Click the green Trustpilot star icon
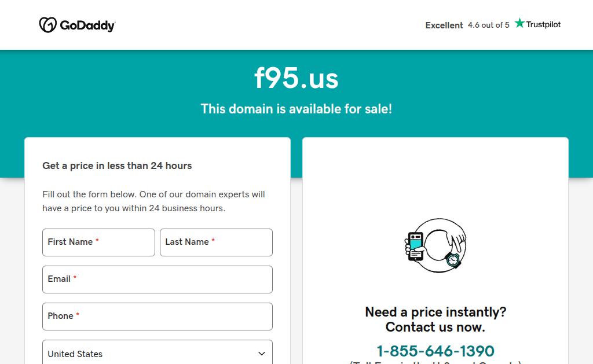Screen dimensions: 593x364 pyautogui.click(x=519, y=23)
